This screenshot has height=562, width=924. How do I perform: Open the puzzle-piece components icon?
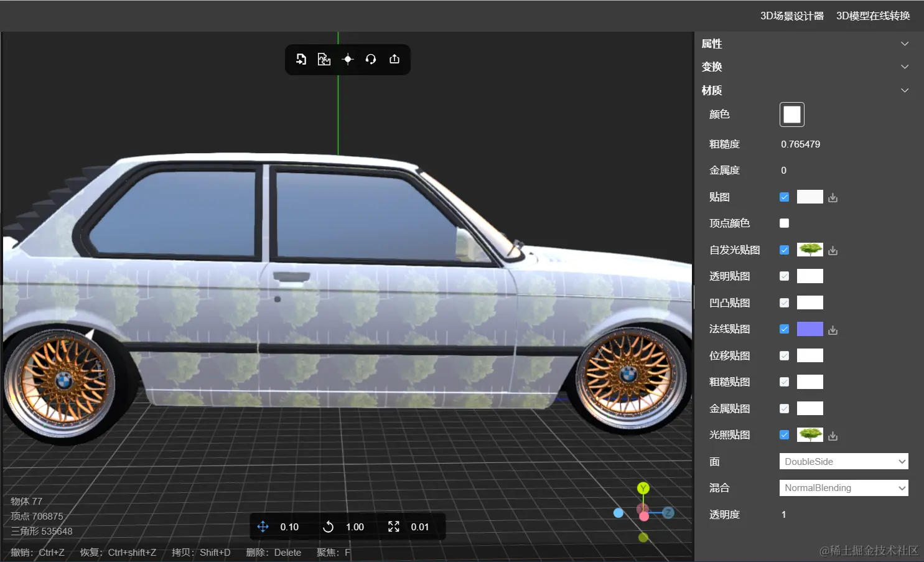click(x=324, y=59)
